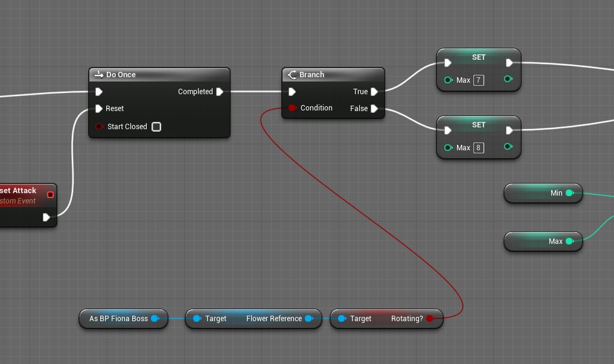
Task: Click the Max variable getter output pin
Action: tap(569, 241)
